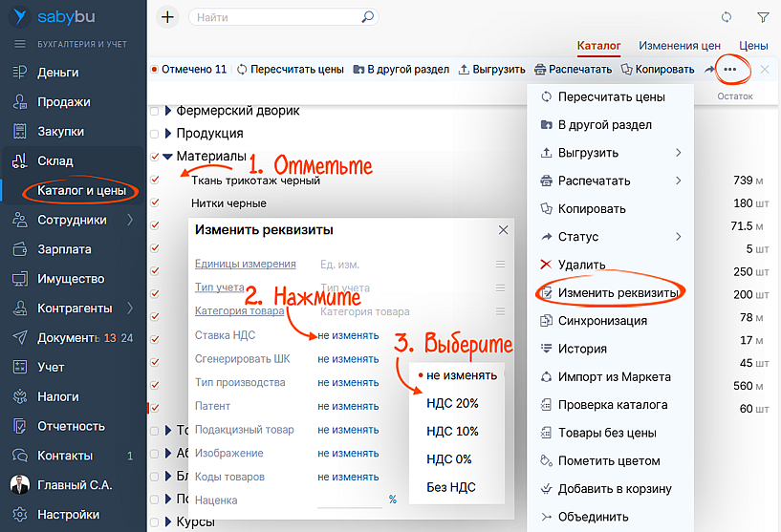The height and width of the screenshot is (532, 781).
Task: Expand the Продукция folder
Action: point(168,134)
